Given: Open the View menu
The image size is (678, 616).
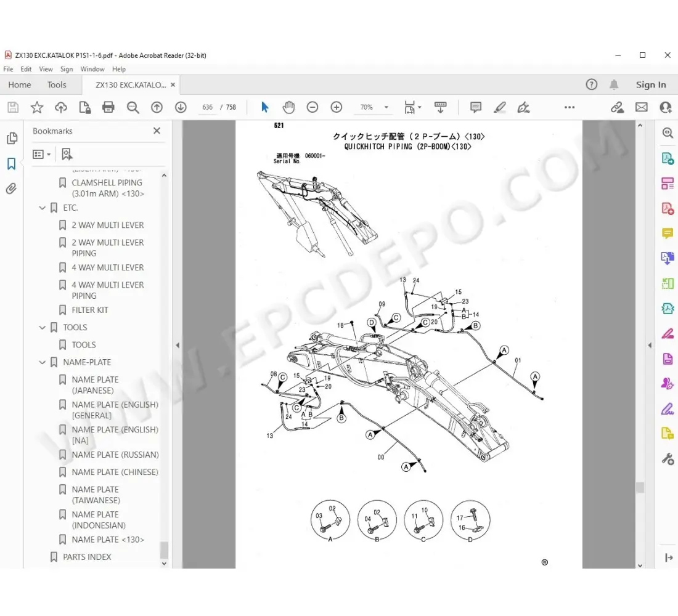Looking at the screenshot, I should [x=46, y=69].
